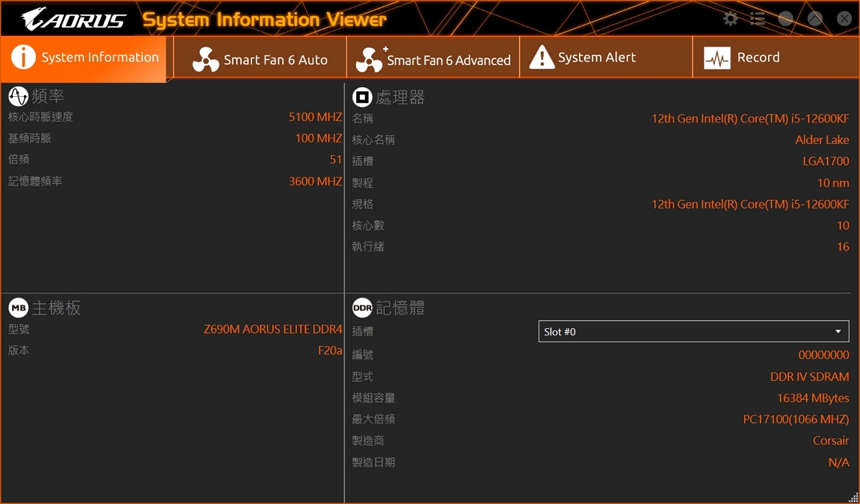Click the 3600 MHZ memory frequency value
This screenshot has width=860, height=504.
(x=315, y=181)
